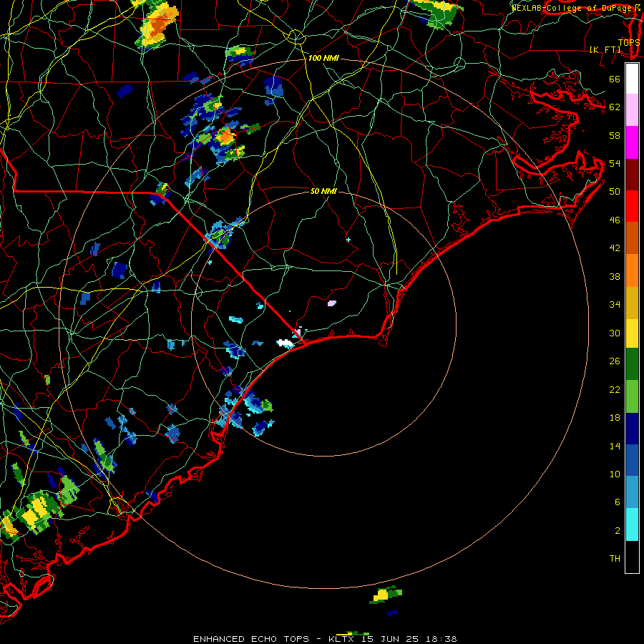Pick the yellow legend color block
The height and width of the screenshot is (644, 644).
(x=632, y=333)
